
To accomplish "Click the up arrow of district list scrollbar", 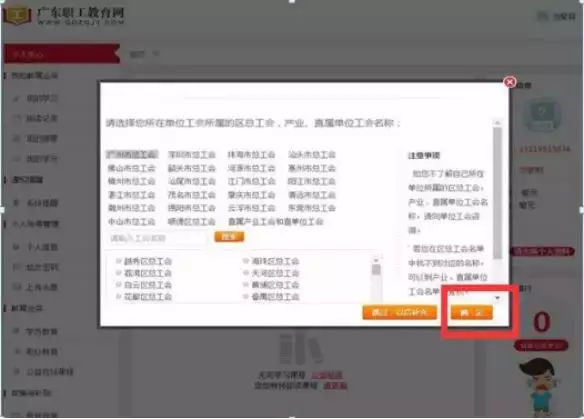I will 376,260.
